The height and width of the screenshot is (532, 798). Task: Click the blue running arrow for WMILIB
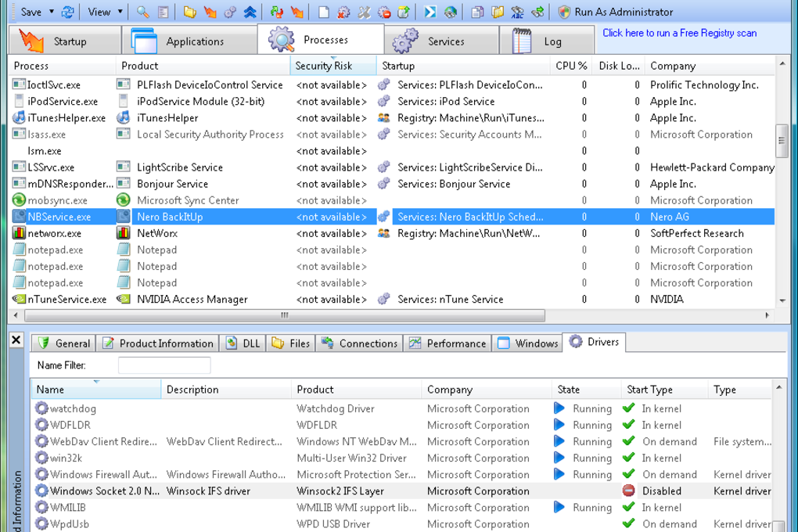click(559, 507)
